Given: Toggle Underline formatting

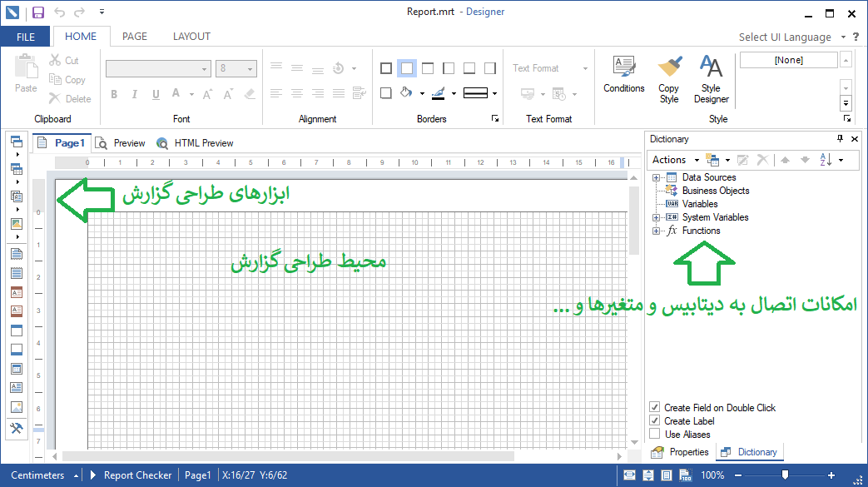Looking at the screenshot, I should point(156,94).
